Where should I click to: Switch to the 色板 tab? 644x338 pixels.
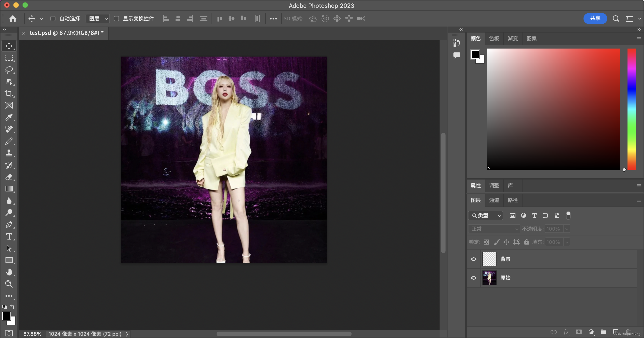(x=494, y=38)
